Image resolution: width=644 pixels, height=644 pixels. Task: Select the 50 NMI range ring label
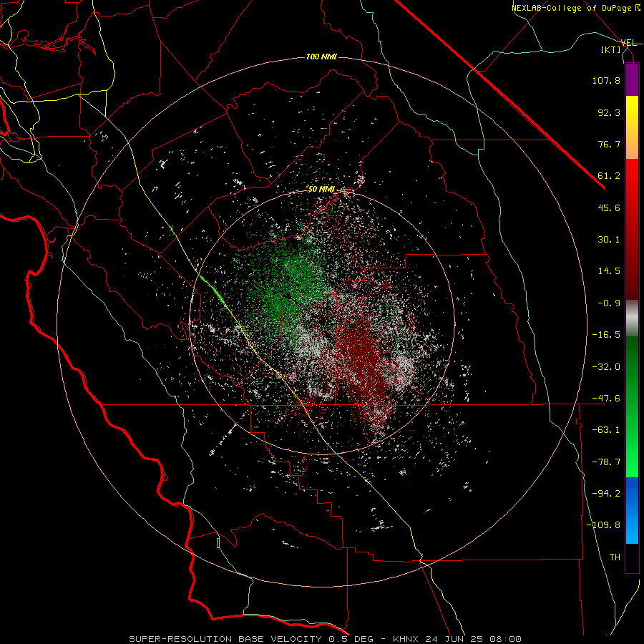point(321,190)
